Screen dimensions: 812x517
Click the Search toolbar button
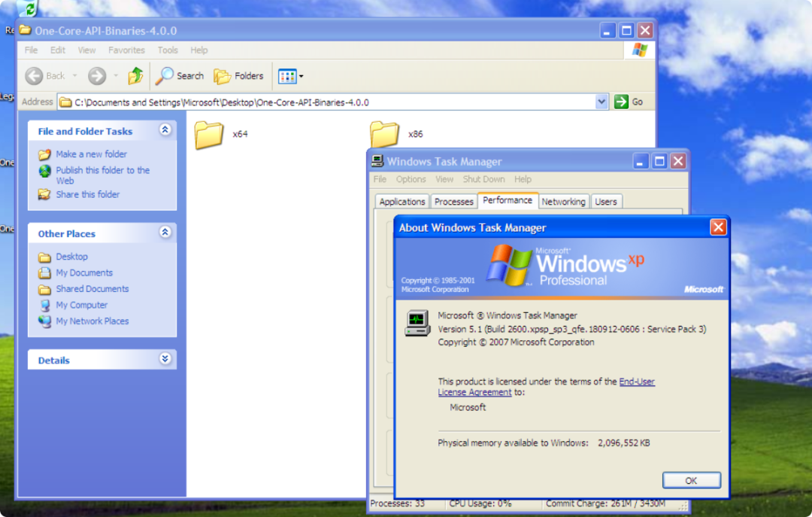[180, 76]
